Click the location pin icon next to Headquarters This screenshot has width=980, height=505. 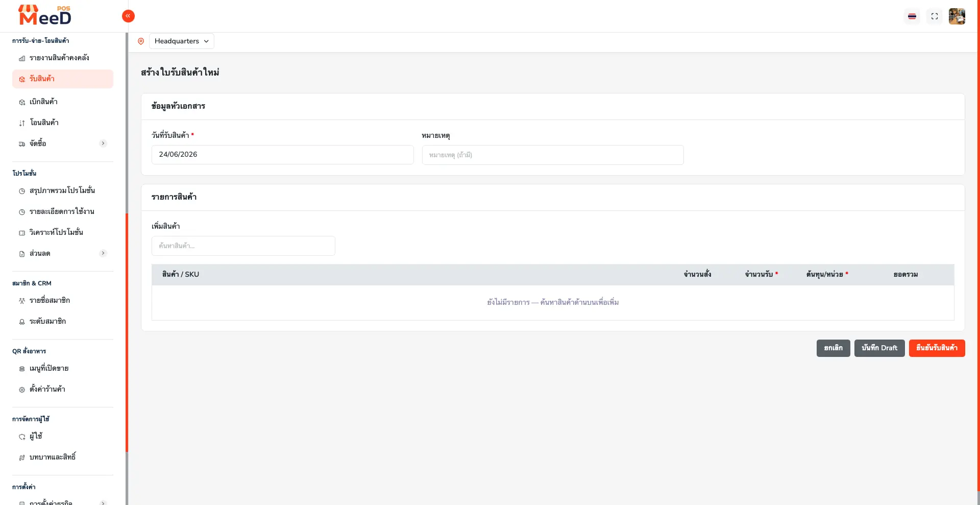pos(141,41)
